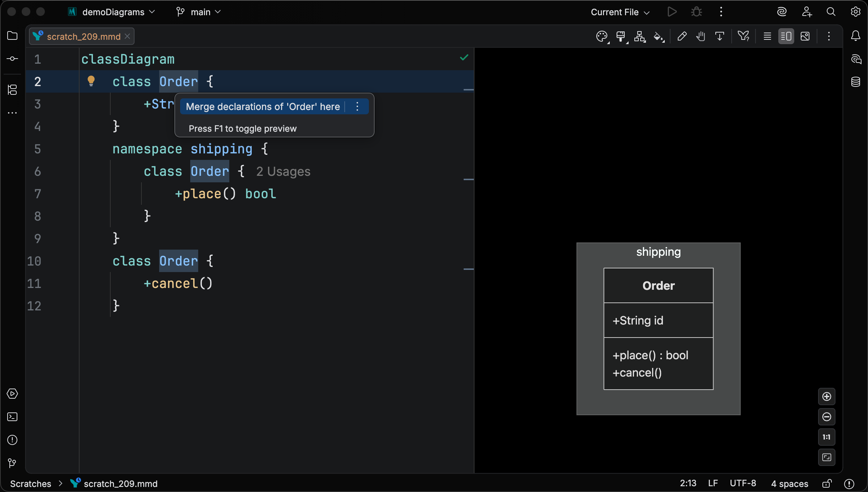This screenshot has height=492, width=868.
Task: Click Scratches breadcrumb in status bar
Action: [31, 484]
